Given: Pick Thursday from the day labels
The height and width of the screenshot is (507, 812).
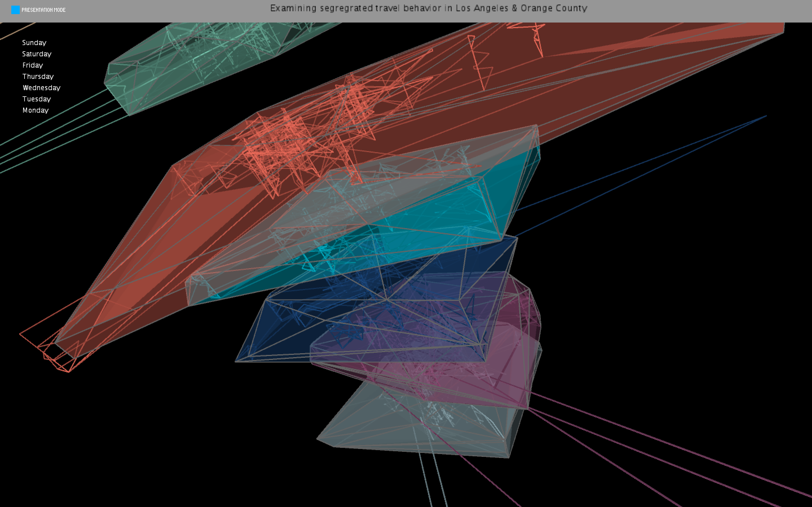Looking at the screenshot, I should point(38,76).
